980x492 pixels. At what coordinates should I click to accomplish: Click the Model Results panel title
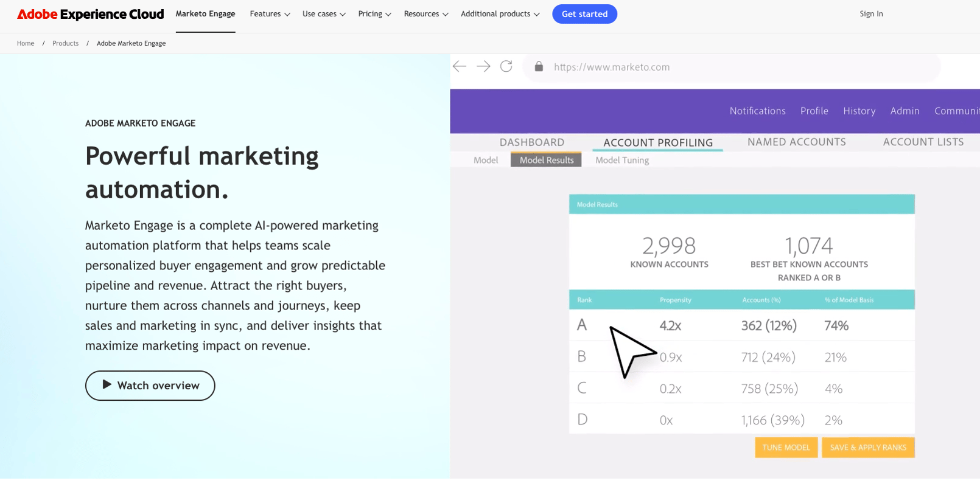coord(597,204)
